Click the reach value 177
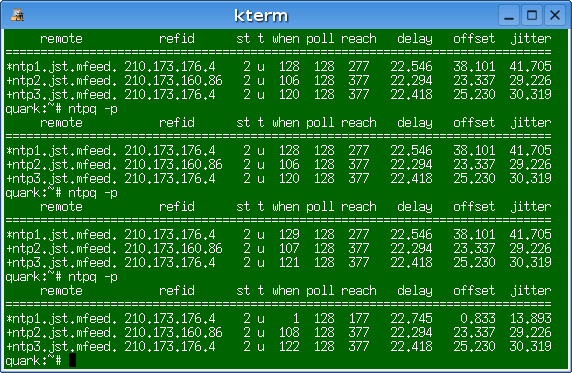Viewport: 572px width, 373px height. (x=359, y=319)
